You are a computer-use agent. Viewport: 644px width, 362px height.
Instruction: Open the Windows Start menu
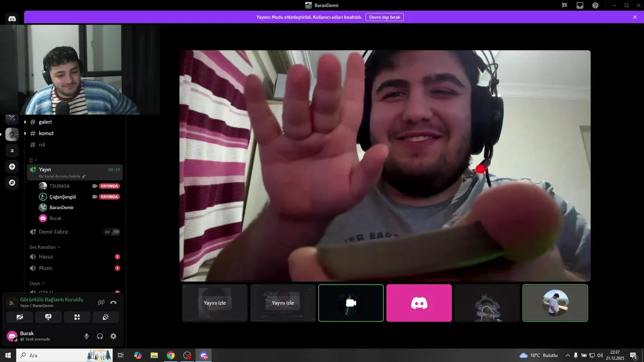click(x=8, y=355)
